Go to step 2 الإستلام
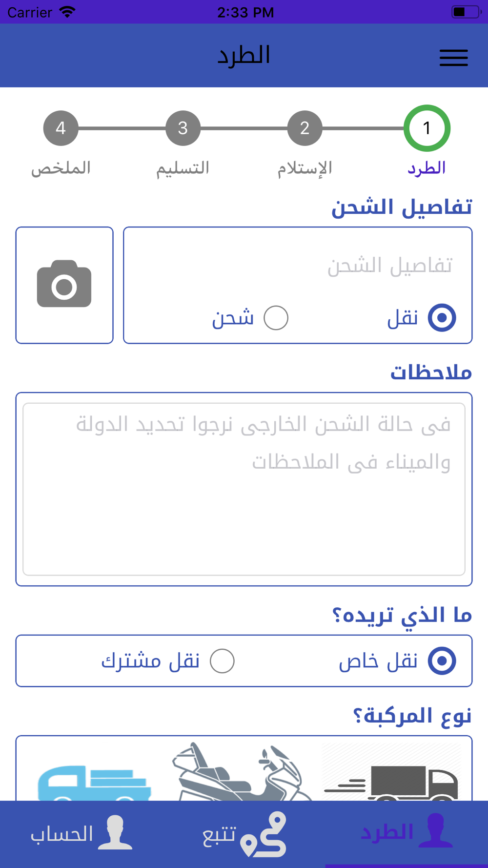 (305, 128)
